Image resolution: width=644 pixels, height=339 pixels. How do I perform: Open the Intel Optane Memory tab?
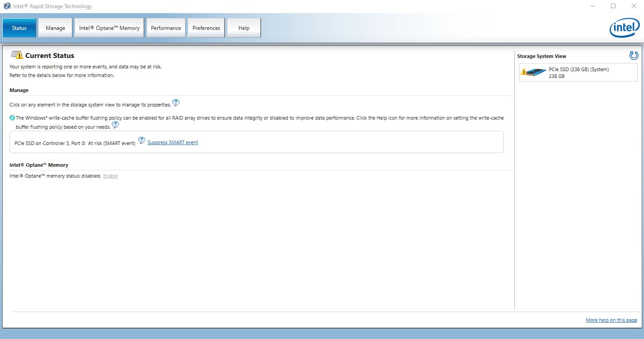(109, 28)
